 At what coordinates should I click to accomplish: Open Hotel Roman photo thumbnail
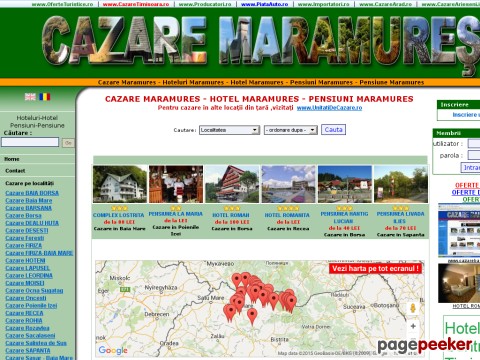tap(232, 184)
